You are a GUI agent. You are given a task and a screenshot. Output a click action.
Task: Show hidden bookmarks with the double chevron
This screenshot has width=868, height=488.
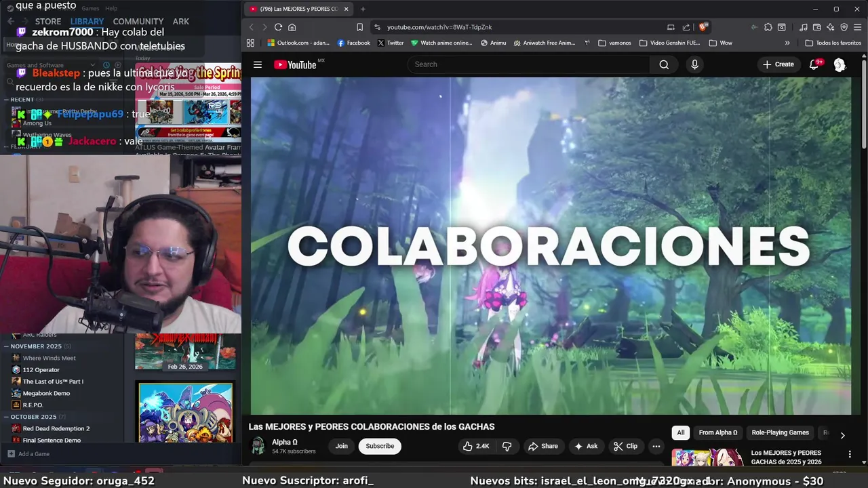tap(787, 43)
